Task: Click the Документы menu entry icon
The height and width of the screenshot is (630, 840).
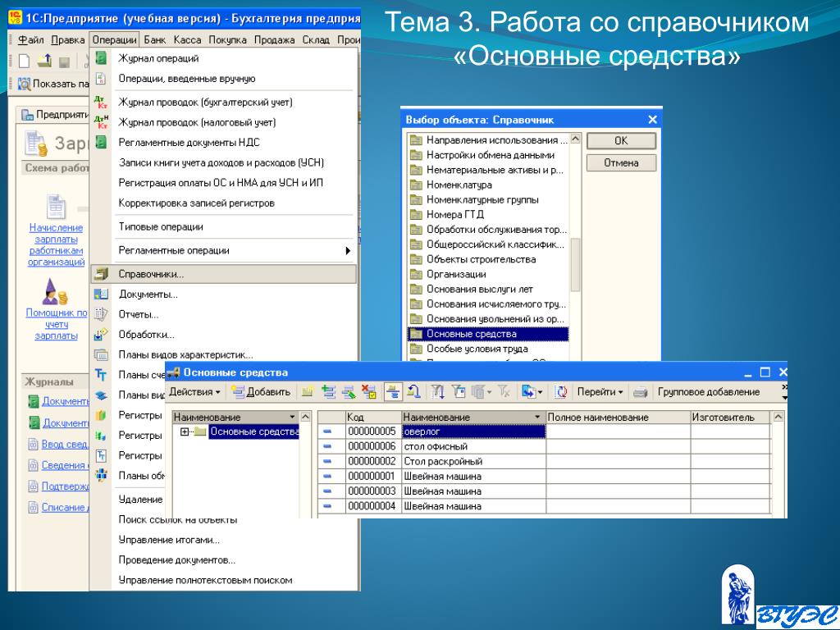Action: tap(101, 294)
